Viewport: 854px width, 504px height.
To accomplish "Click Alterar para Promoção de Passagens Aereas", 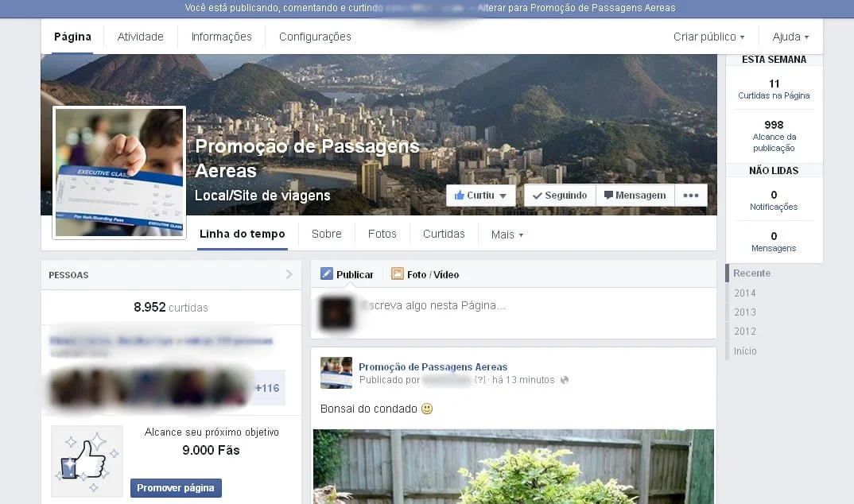I will click(576, 8).
